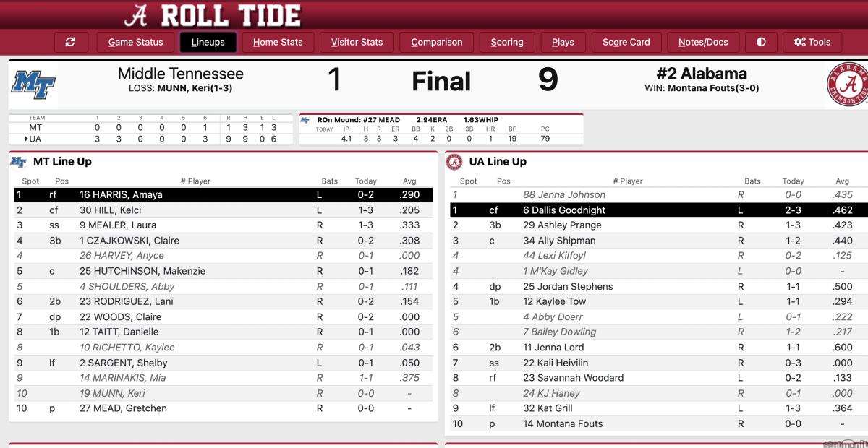
Task: Open the Tools gear menu
Action: [812, 42]
